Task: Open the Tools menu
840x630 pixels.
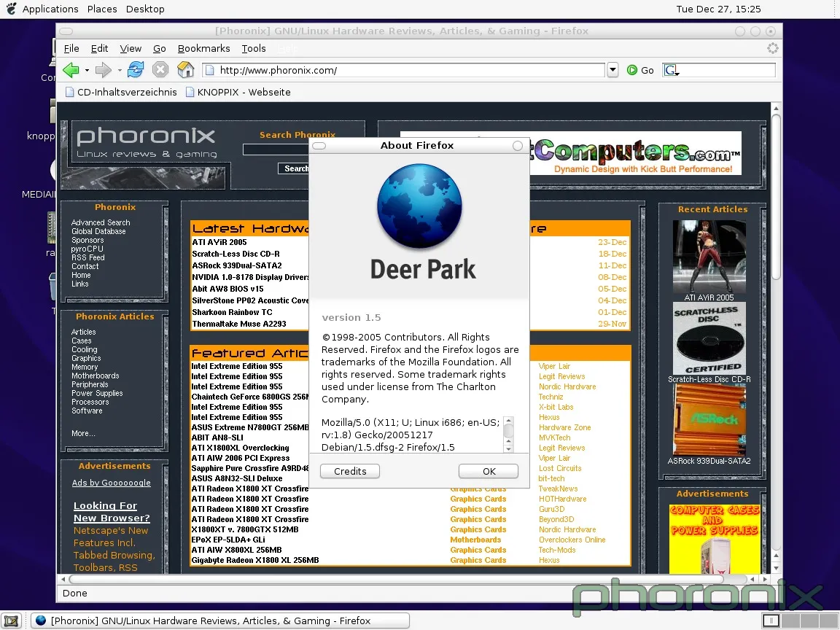Action: [254, 48]
